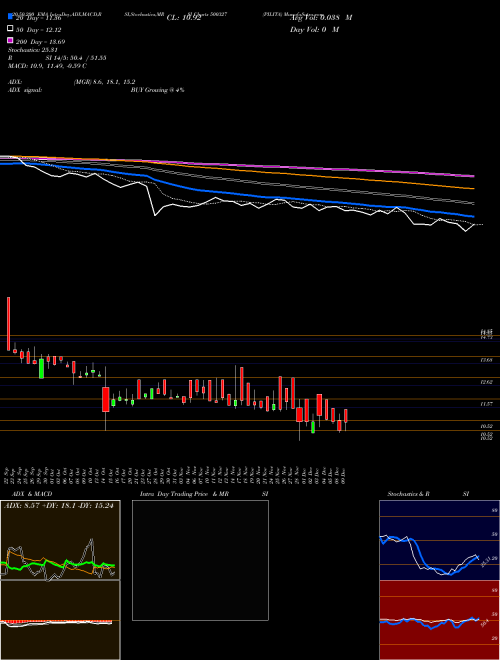Click the blue 20 Day legend square
Screen dimensions: 500x660
click(x=10, y=16)
